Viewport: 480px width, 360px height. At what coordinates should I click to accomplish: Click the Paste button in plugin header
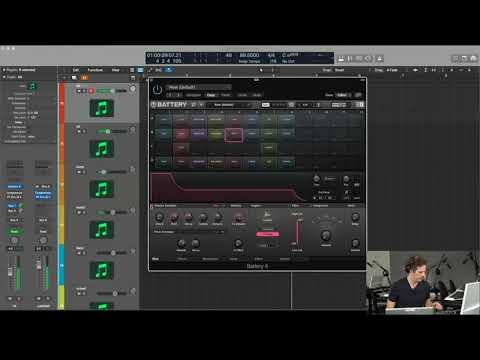pos(226,95)
